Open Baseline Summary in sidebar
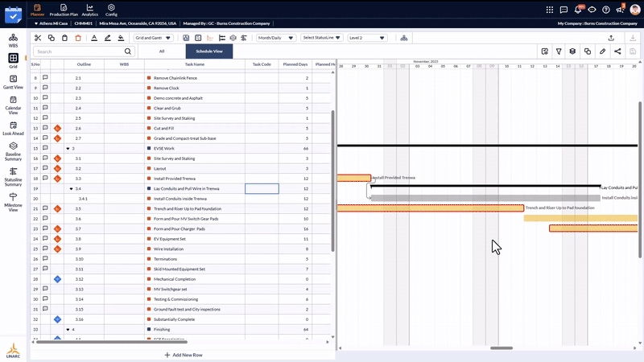This screenshot has height=362, width=644. click(13, 151)
